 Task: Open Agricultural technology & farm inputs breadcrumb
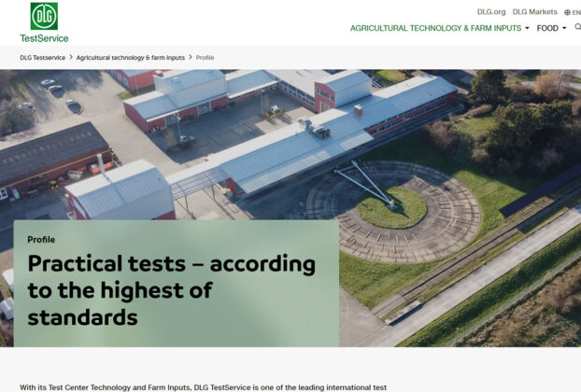point(131,58)
